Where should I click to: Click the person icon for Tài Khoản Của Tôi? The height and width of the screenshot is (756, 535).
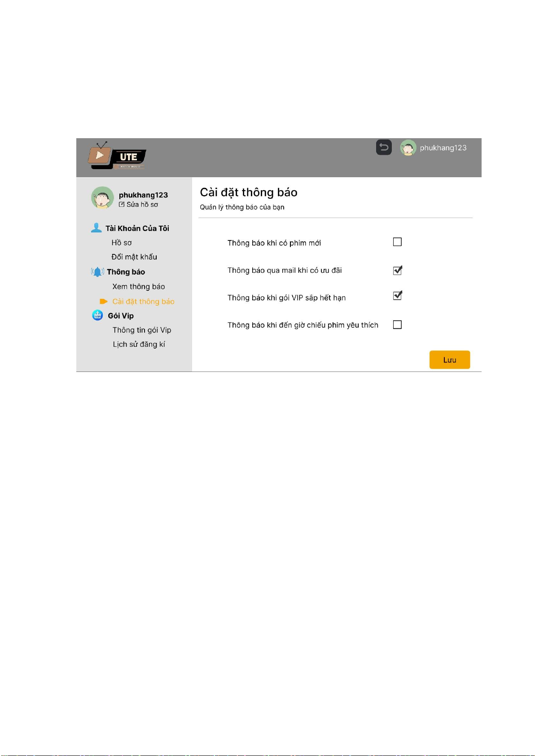click(x=96, y=228)
